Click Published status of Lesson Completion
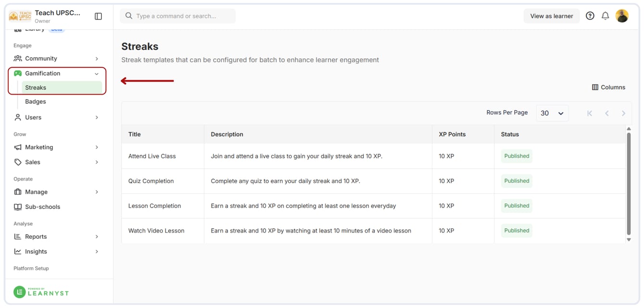 (x=517, y=206)
